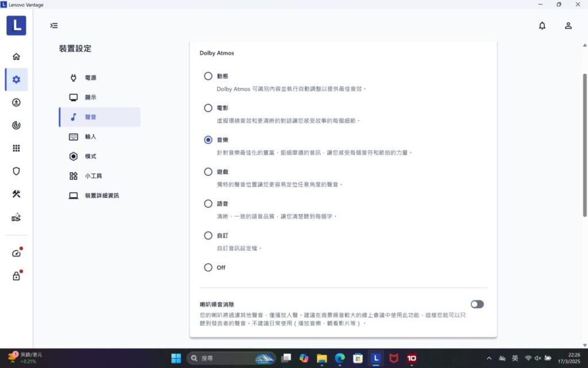Switch the 英 input language indicator
588x368 pixels.
(515, 358)
